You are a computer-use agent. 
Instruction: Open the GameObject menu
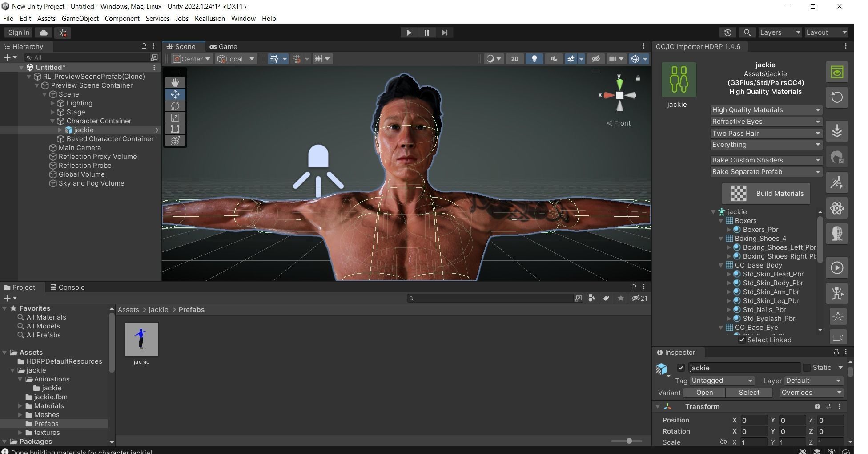click(80, 19)
